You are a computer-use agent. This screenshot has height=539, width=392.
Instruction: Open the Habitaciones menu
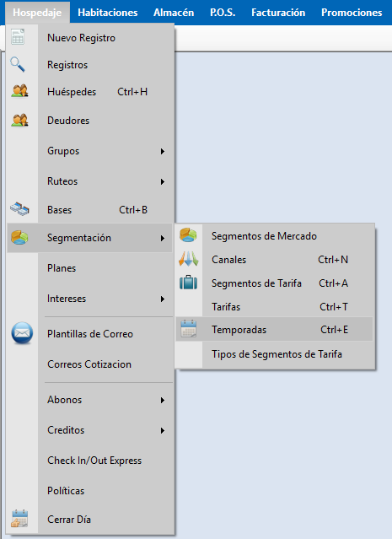(x=108, y=13)
